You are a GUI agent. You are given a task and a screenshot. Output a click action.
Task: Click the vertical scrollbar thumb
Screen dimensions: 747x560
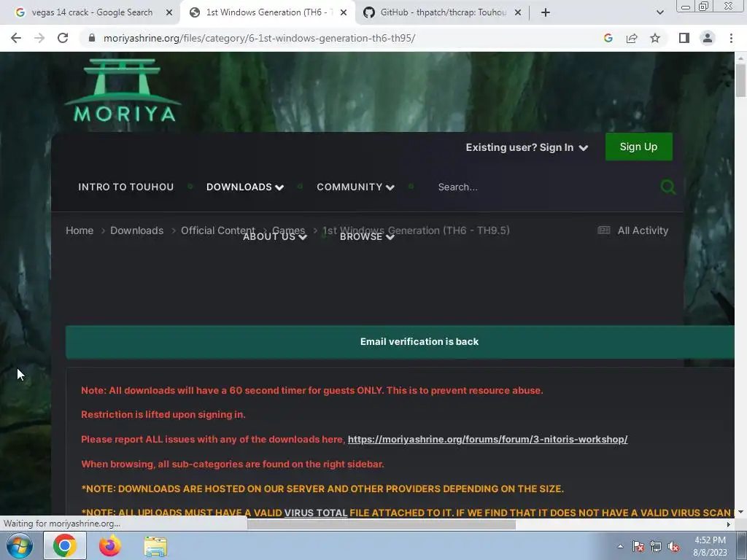[740, 79]
